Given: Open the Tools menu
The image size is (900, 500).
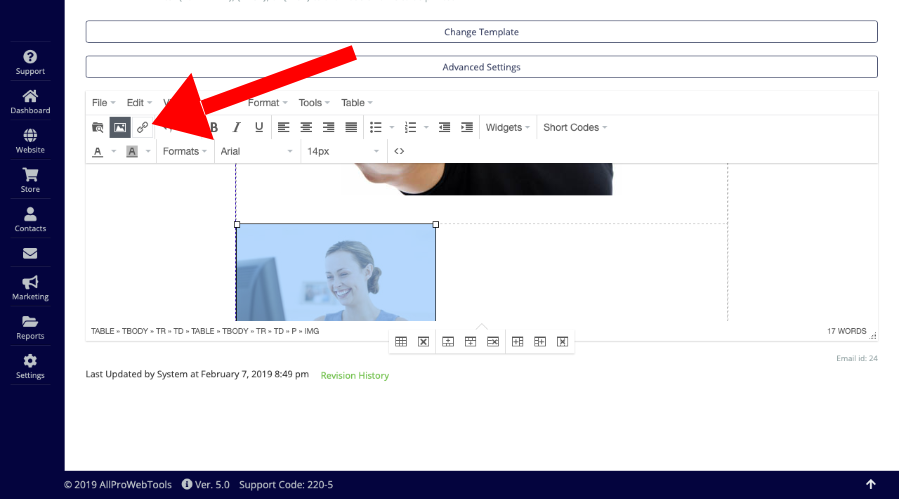Looking at the screenshot, I should (314, 102).
